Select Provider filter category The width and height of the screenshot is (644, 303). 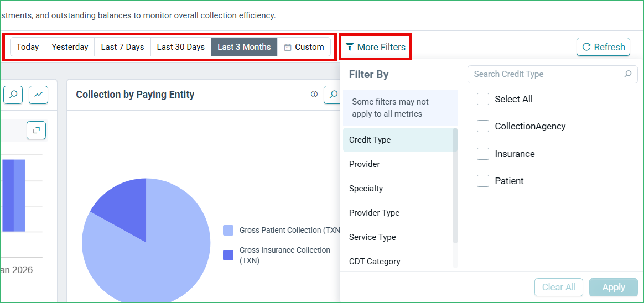[398, 164]
